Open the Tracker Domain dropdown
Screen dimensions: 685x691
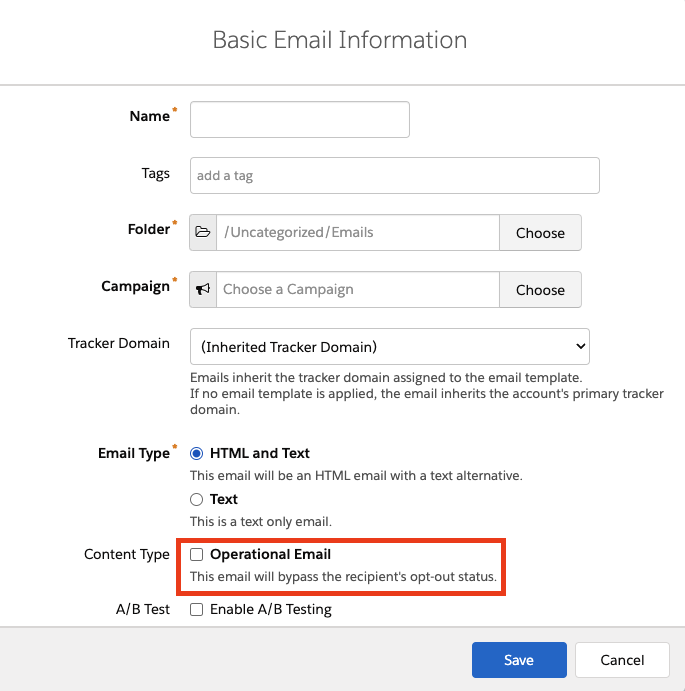pyautogui.click(x=389, y=347)
